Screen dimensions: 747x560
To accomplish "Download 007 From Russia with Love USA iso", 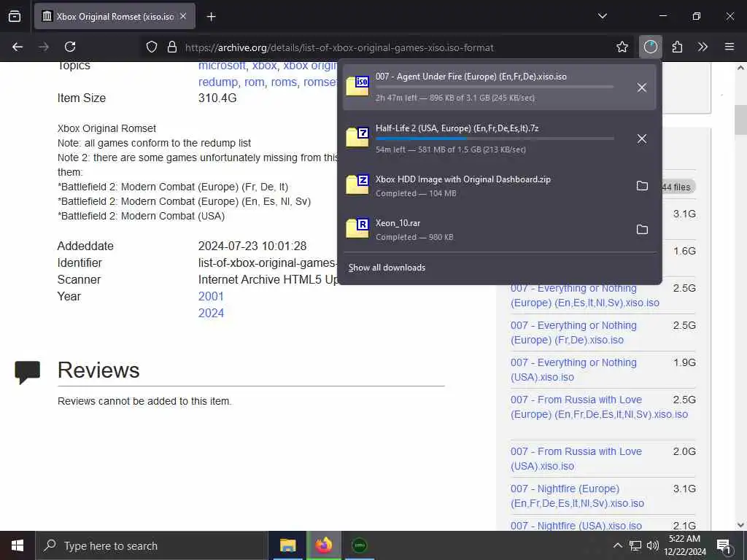I will tap(576, 459).
